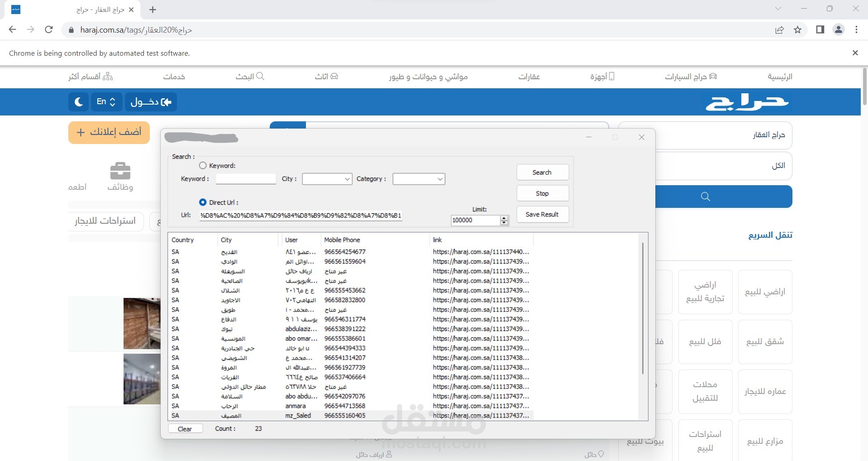The height and width of the screenshot is (461, 868).
Task: Dismiss the automated test software banner
Action: pyautogui.click(x=855, y=53)
